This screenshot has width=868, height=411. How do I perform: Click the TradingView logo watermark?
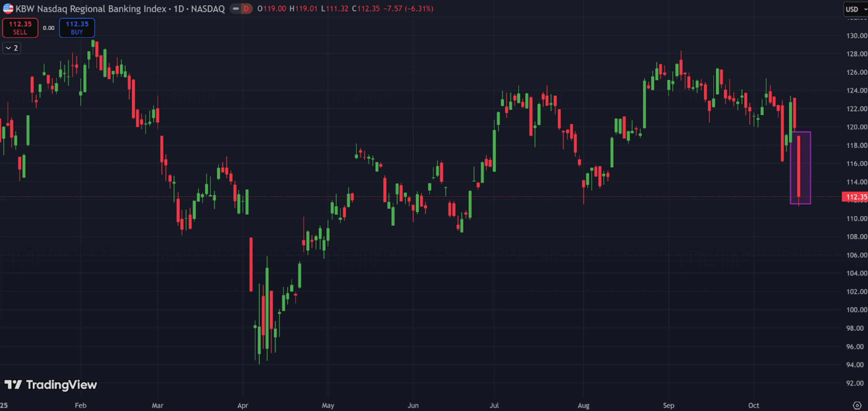click(50, 385)
